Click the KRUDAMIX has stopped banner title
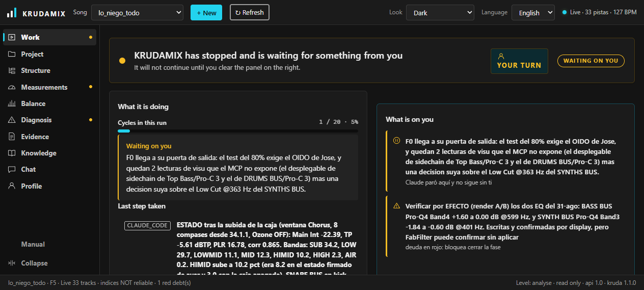Screen dimensions: 644x290 [x=269, y=56]
